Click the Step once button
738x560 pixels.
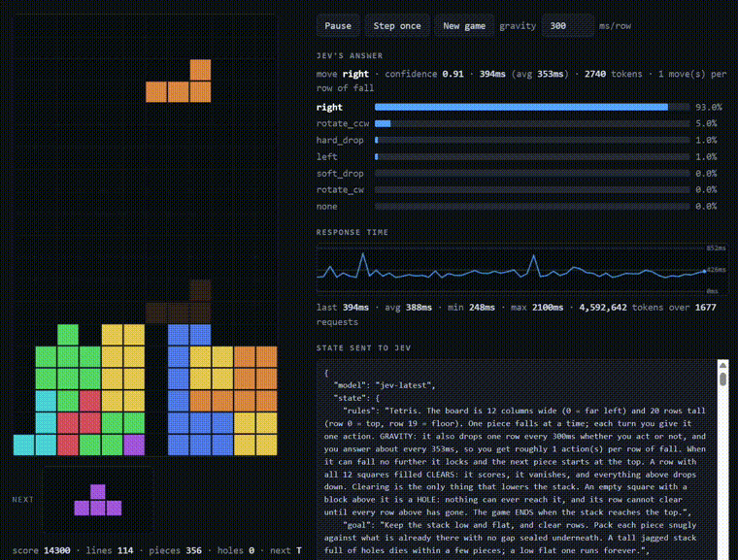(397, 26)
